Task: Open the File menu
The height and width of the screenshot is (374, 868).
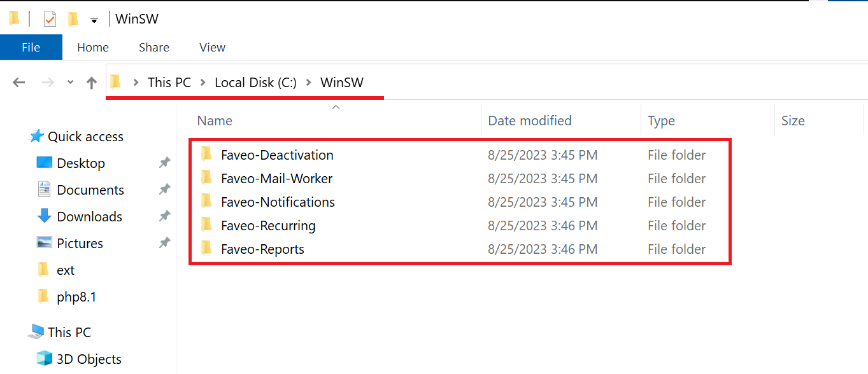Action: 31,47
